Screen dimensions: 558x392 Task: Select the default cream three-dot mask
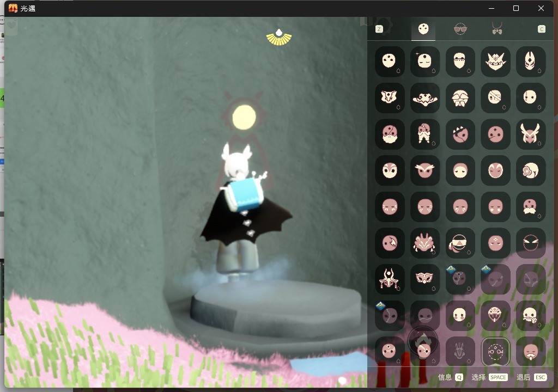click(x=389, y=61)
